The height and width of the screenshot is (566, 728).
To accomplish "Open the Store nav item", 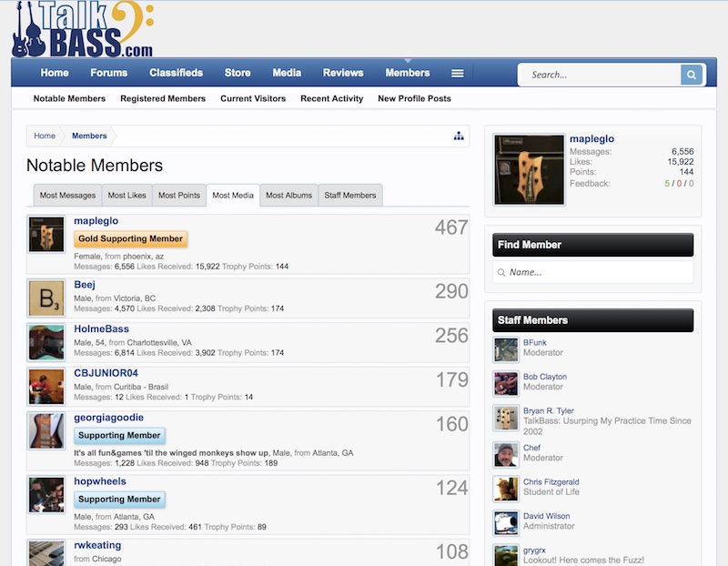I will (x=238, y=73).
